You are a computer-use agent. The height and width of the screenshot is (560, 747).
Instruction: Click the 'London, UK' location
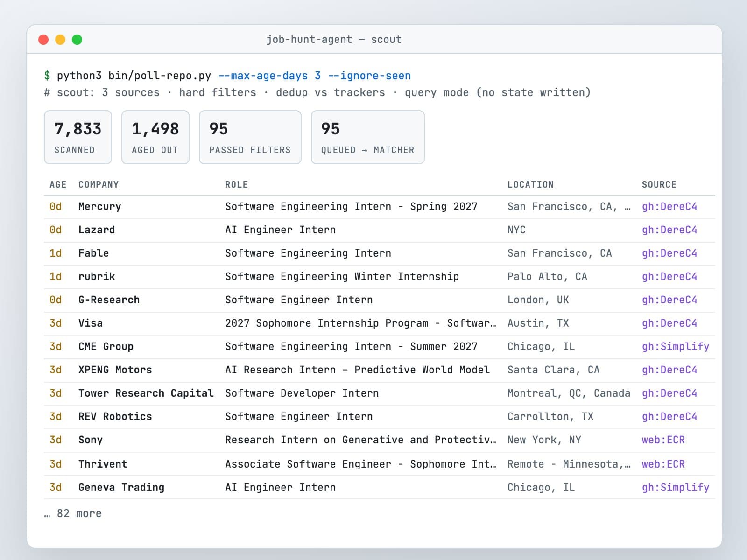538,300
